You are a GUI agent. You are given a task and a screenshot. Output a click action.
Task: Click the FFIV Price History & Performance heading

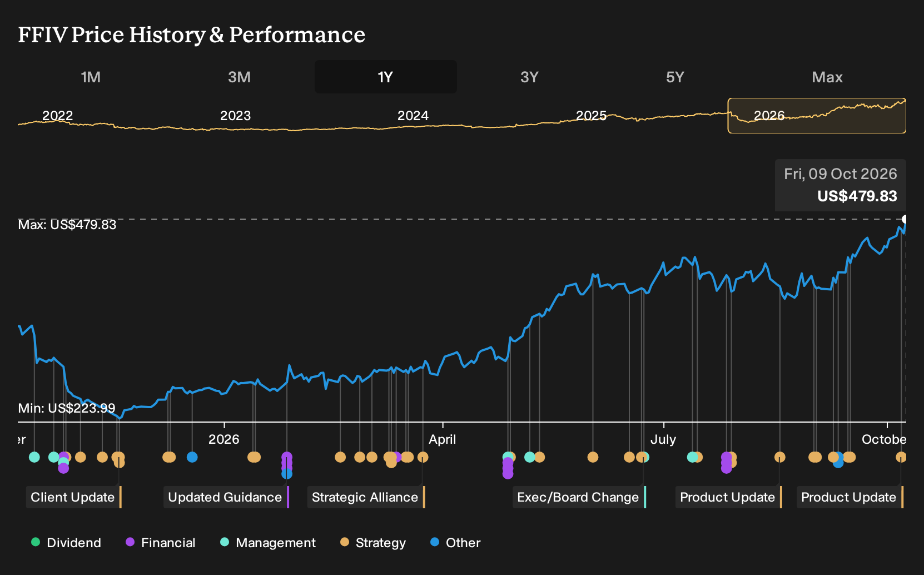point(192,34)
